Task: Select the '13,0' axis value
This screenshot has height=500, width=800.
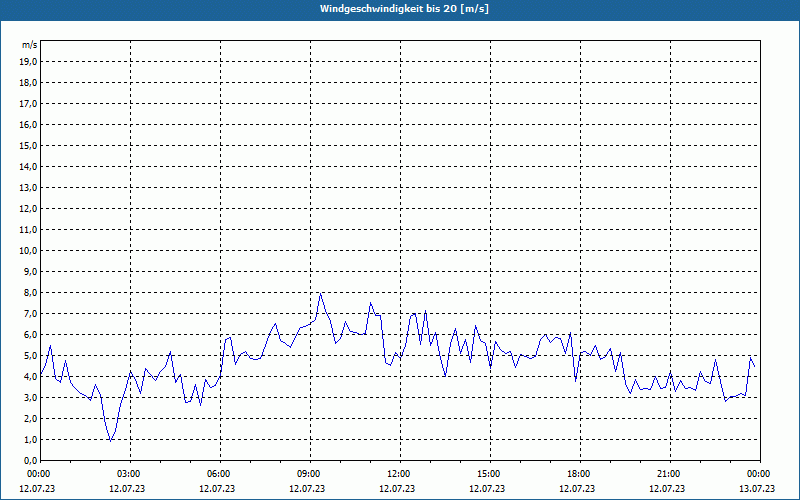Action: pyautogui.click(x=28, y=187)
